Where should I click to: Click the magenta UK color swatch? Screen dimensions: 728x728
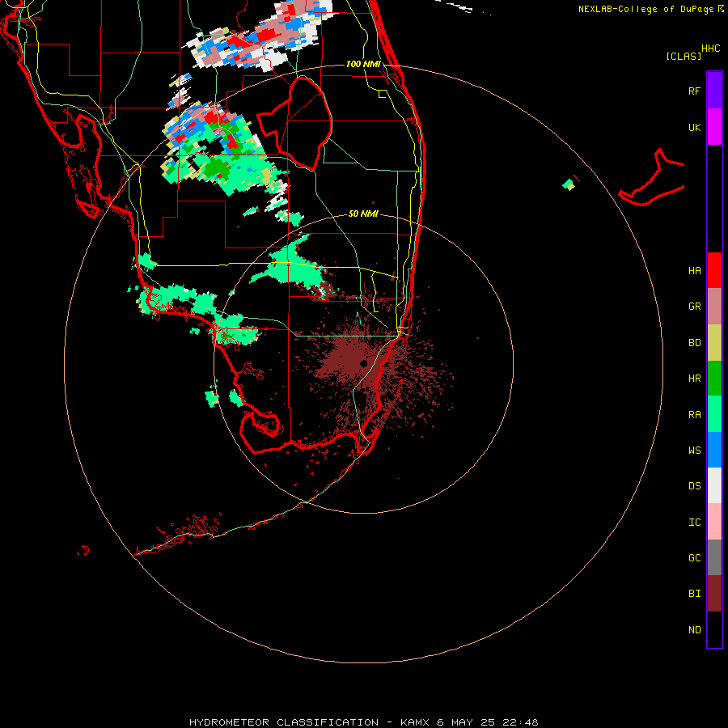tap(714, 127)
